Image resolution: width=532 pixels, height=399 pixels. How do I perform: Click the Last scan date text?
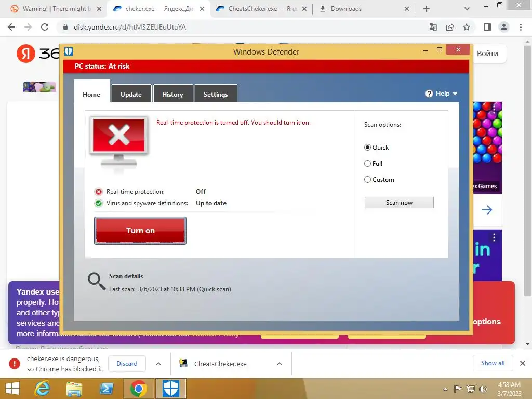[x=170, y=289]
